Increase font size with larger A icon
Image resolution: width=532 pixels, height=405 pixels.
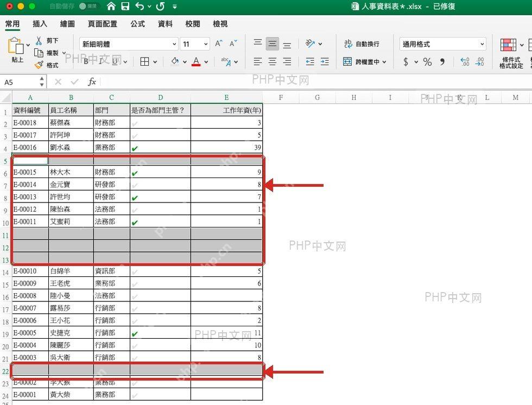(x=219, y=43)
